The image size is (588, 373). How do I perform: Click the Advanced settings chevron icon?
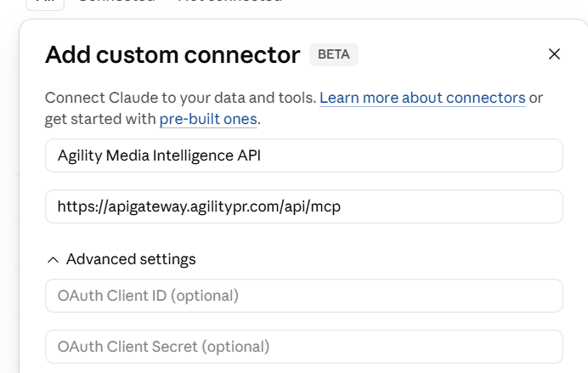(x=54, y=260)
